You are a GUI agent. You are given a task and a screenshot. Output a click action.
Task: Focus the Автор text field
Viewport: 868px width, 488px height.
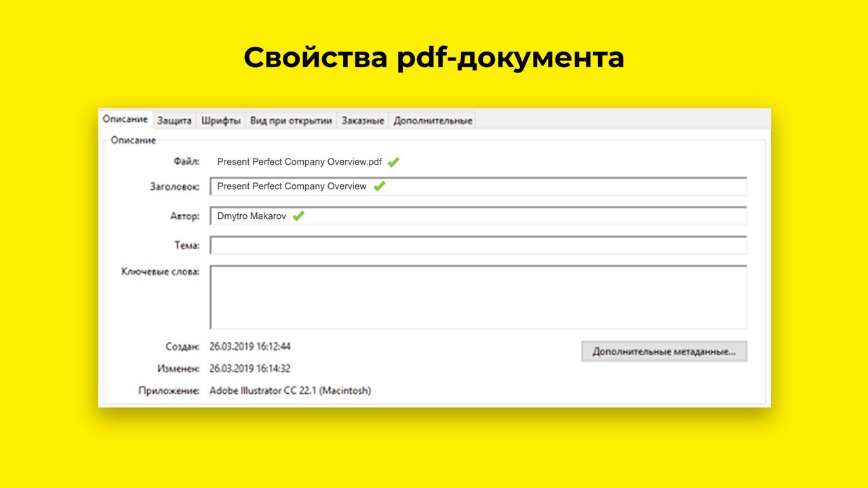coord(478,216)
